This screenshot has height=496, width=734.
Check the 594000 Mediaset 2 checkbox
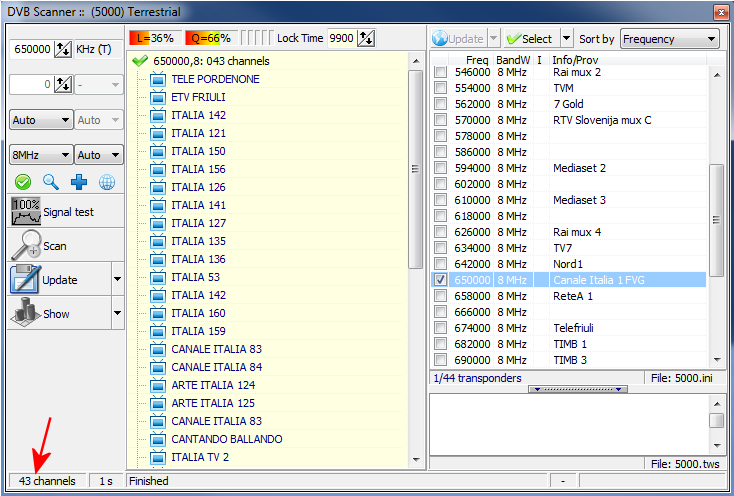pyautogui.click(x=440, y=168)
